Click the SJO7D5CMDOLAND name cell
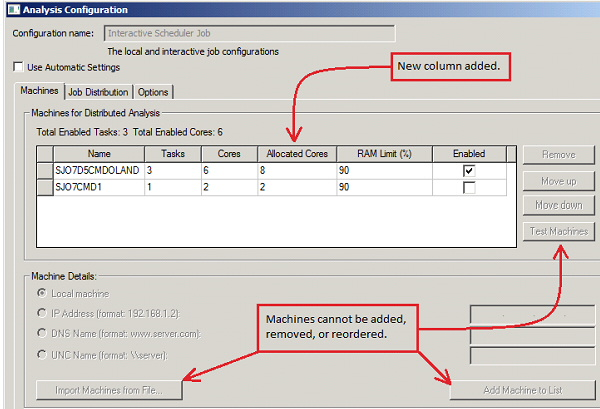Viewport: 600px width, 409px height. (x=99, y=171)
